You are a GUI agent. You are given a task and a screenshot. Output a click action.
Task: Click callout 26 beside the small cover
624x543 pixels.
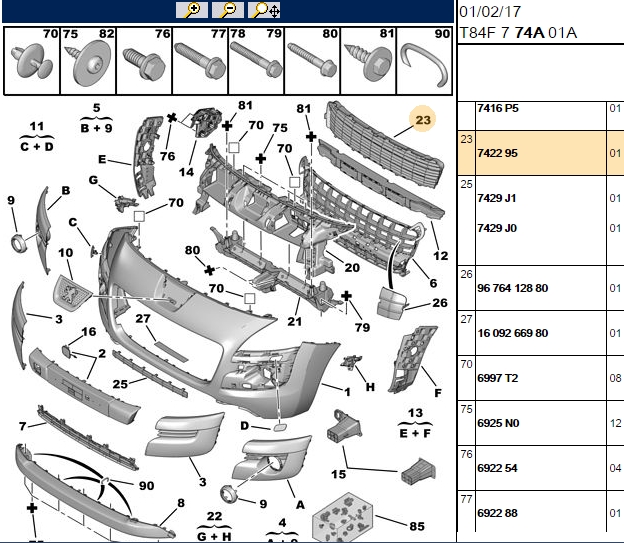pos(440,303)
